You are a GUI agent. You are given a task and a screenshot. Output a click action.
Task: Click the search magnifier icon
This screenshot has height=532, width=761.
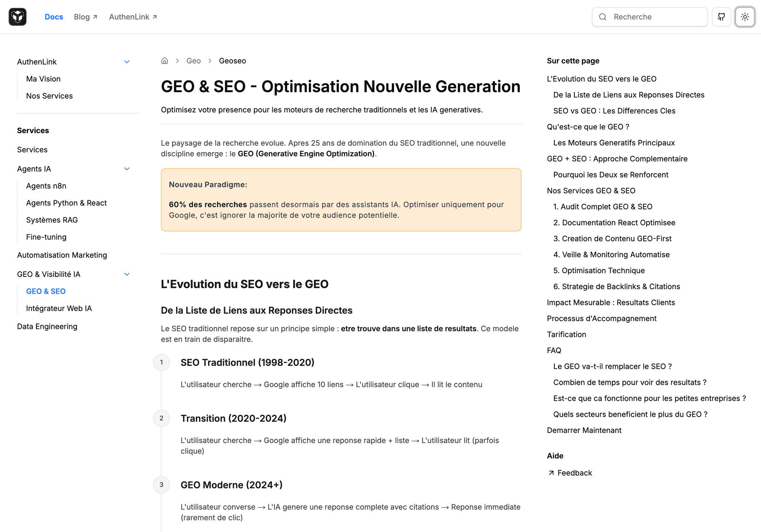click(x=603, y=17)
